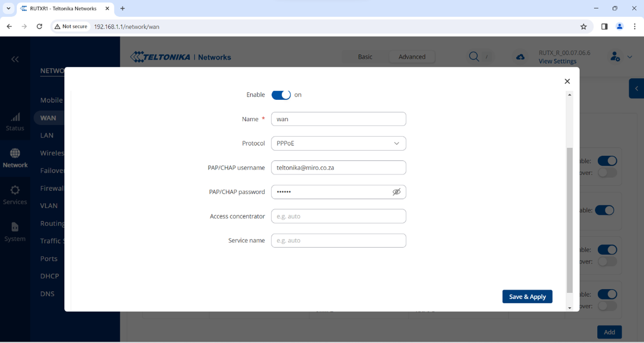The width and height of the screenshot is (644, 343).
Task: Open the Protocol PPPoE dropdown
Action: (x=338, y=143)
